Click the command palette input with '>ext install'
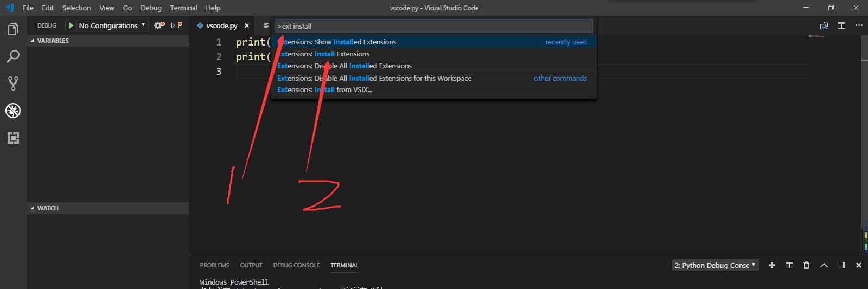The width and height of the screenshot is (868, 289). click(434, 26)
